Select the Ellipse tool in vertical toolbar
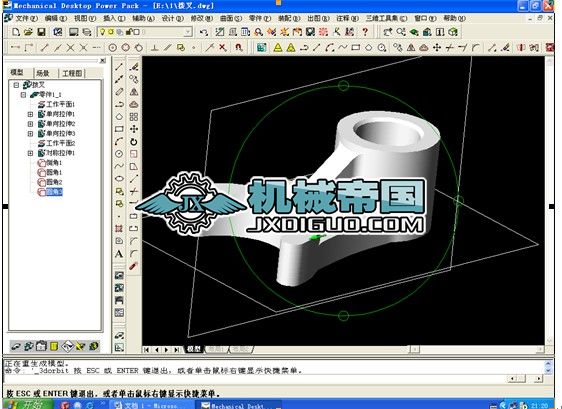 click(119, 179)
